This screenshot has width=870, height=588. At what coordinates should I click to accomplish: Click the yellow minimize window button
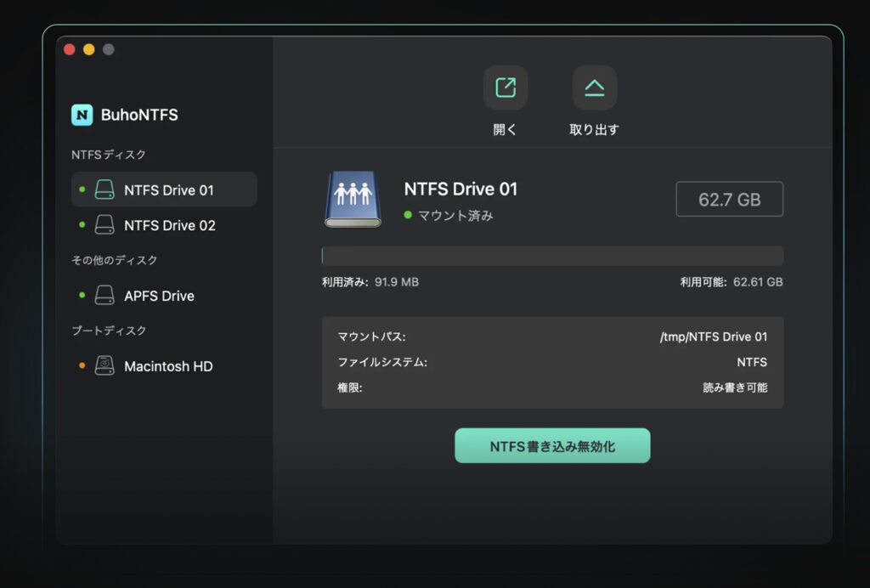89,49
